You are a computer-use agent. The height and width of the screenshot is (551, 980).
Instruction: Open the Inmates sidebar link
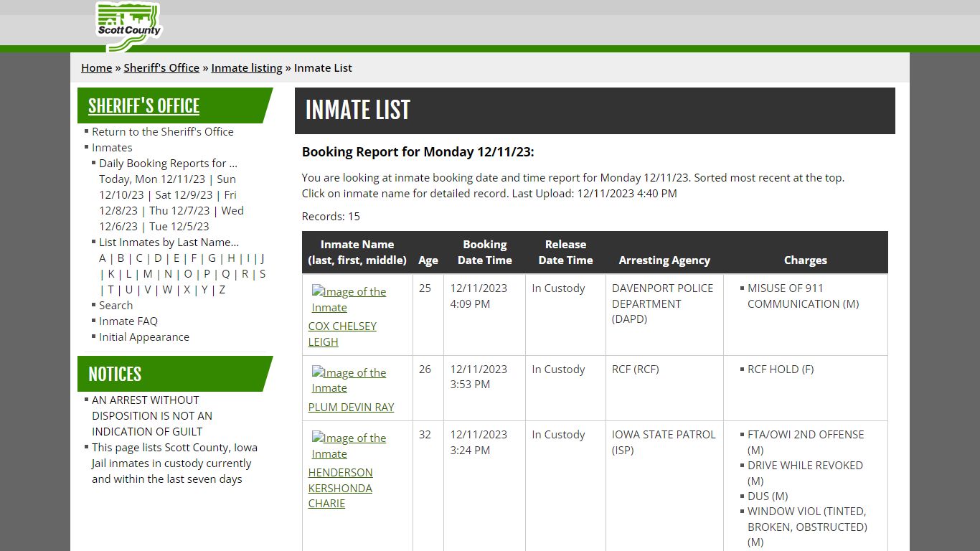coord(112,147)
